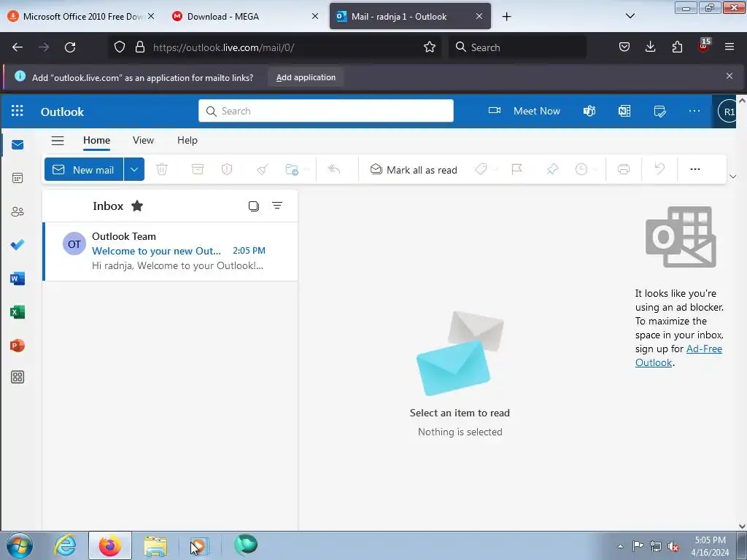Open the Outlook Team welcome email
Image resolution: width=747 pixels, height=560 pixels.
[171, 252]
